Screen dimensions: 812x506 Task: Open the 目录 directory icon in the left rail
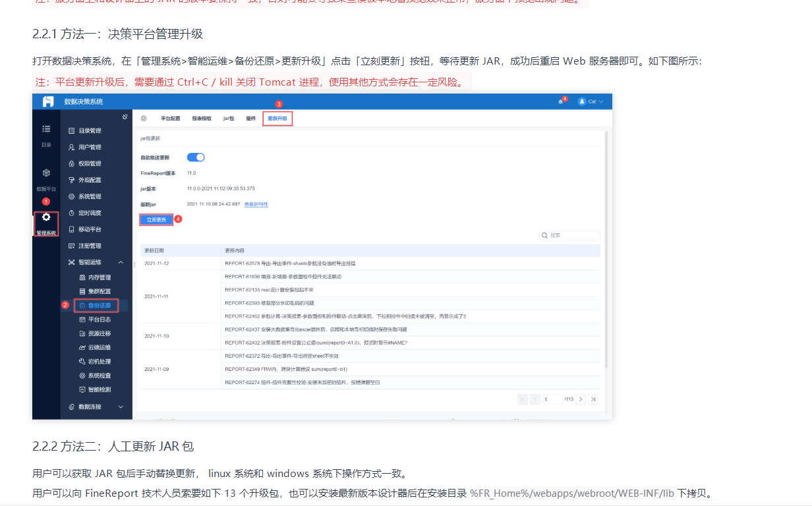(x=46, y=129)
